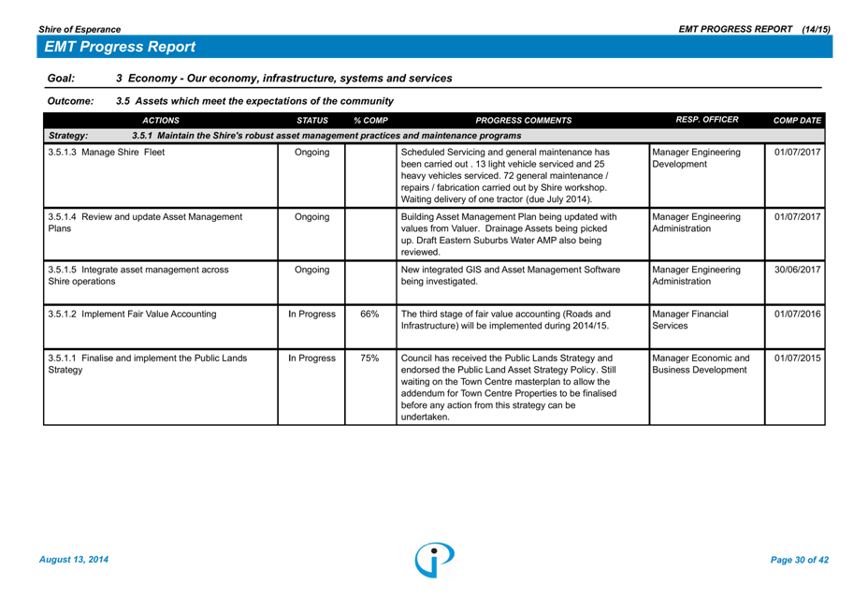Click the 01/07/2015 completion date
The width and height of the screenshot is (868, 615).
(x=797, y=358)
